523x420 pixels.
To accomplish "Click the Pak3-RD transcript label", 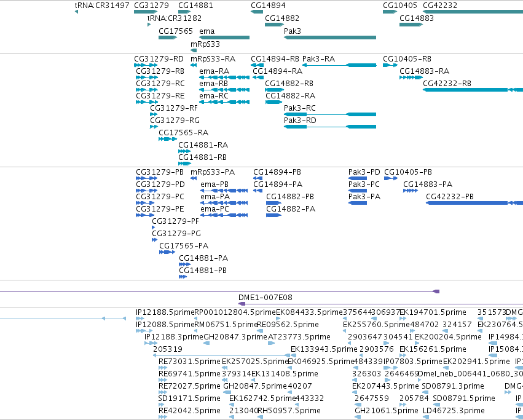I will coord(300,121).
